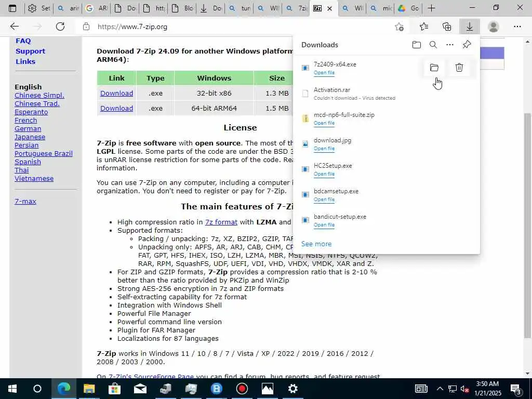Download the 32-bit x86 installer

tap(116, 94)
